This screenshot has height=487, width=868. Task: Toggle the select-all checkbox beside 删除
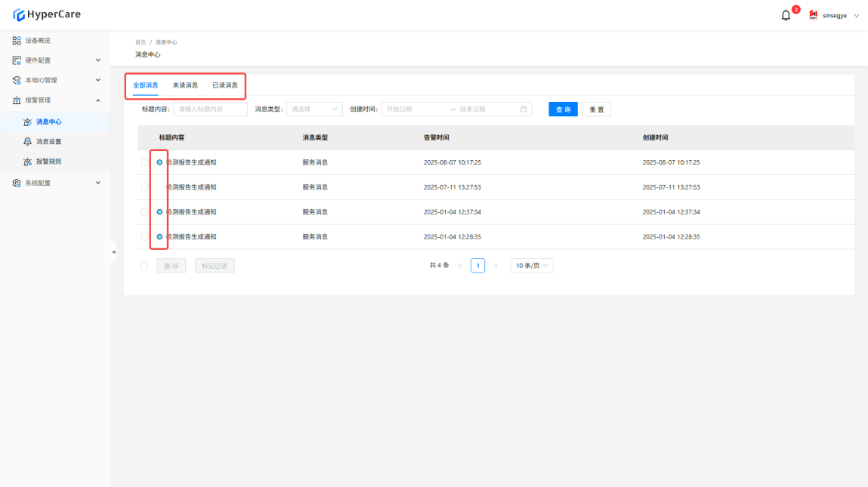point(144,266)
